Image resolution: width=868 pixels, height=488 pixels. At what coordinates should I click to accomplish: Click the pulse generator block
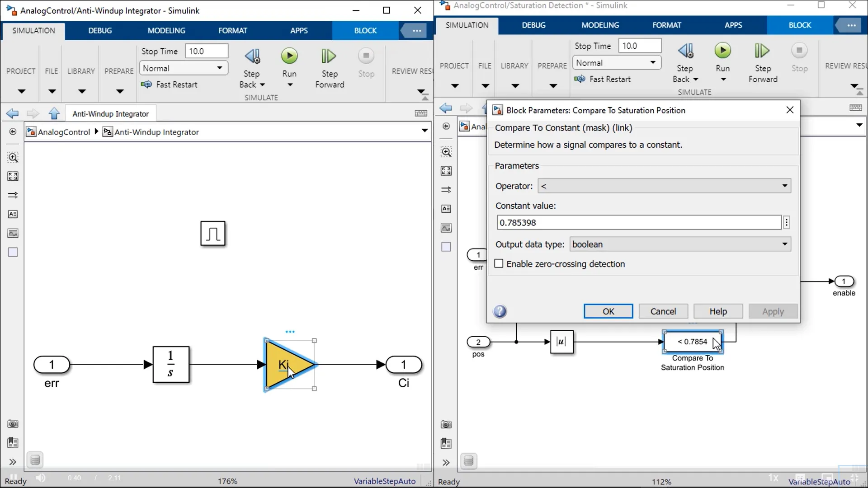pyautogui.click(x=212, y=234)
